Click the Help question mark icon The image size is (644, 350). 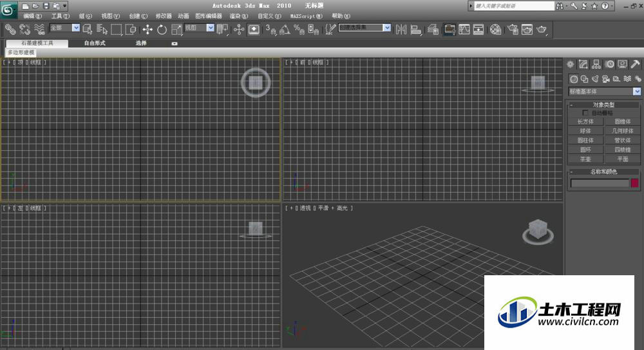click(605, 6)
